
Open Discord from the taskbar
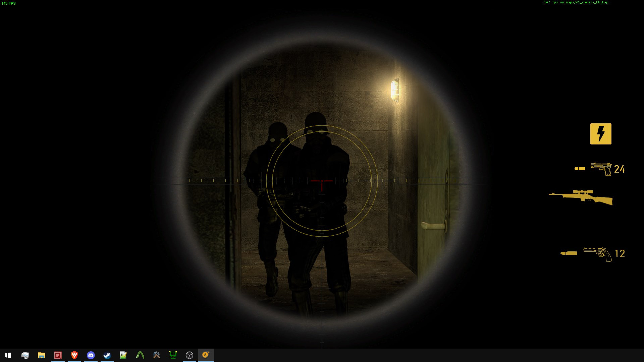coord(91,355)
